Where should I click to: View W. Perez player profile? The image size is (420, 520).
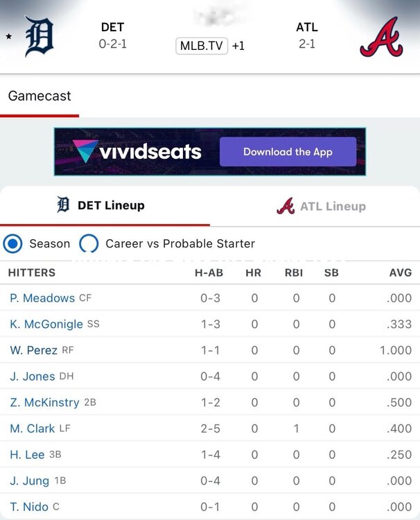point(33,350)
